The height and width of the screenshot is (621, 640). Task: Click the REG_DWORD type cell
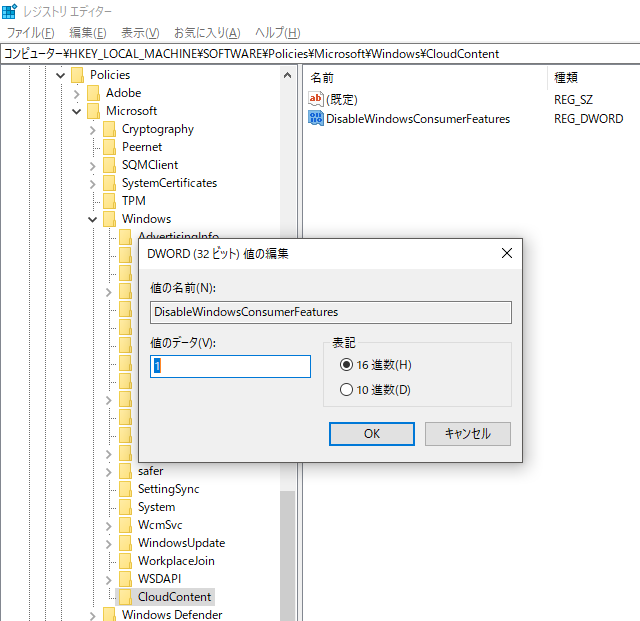click(x=589, y=119)
